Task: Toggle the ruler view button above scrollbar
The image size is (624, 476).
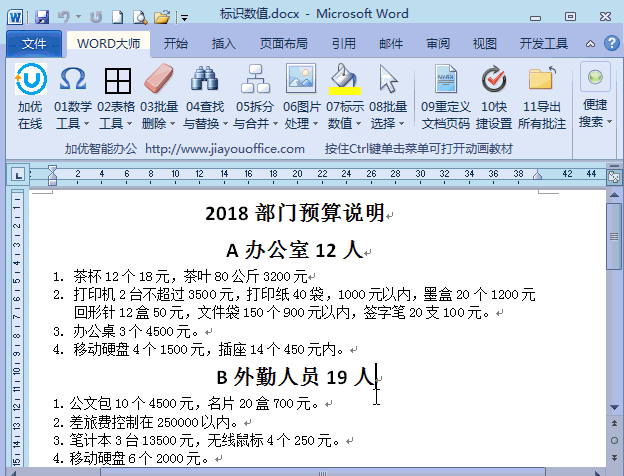Action: [614, 176]
